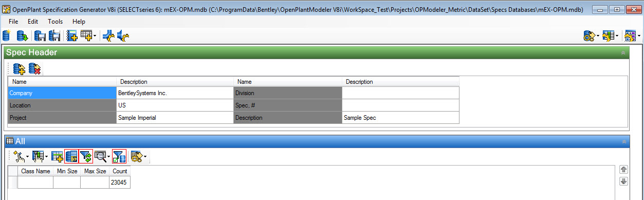Click the application icon in title bar

6,9
